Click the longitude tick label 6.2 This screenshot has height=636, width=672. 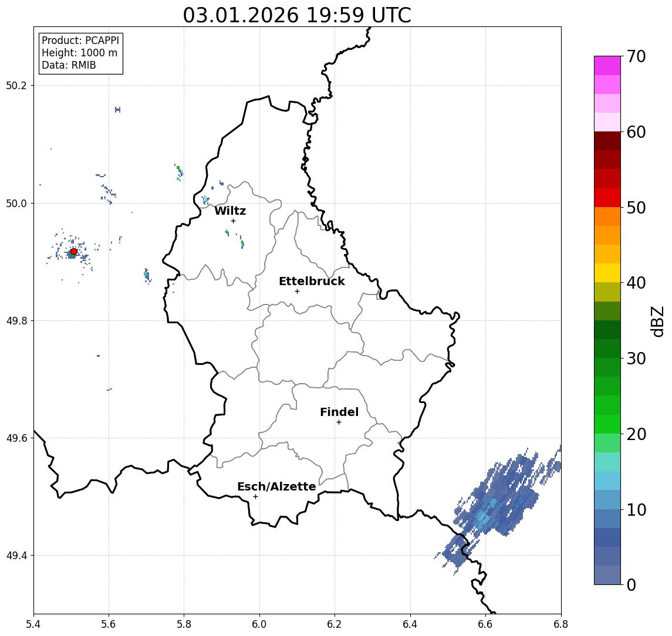pos(335,624)
